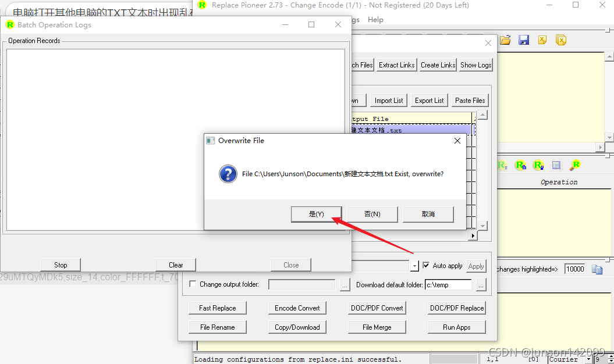The height and width of the screenshot is (364, 614).
Task: Click the Paste Files button
Action: click(470, 101)
